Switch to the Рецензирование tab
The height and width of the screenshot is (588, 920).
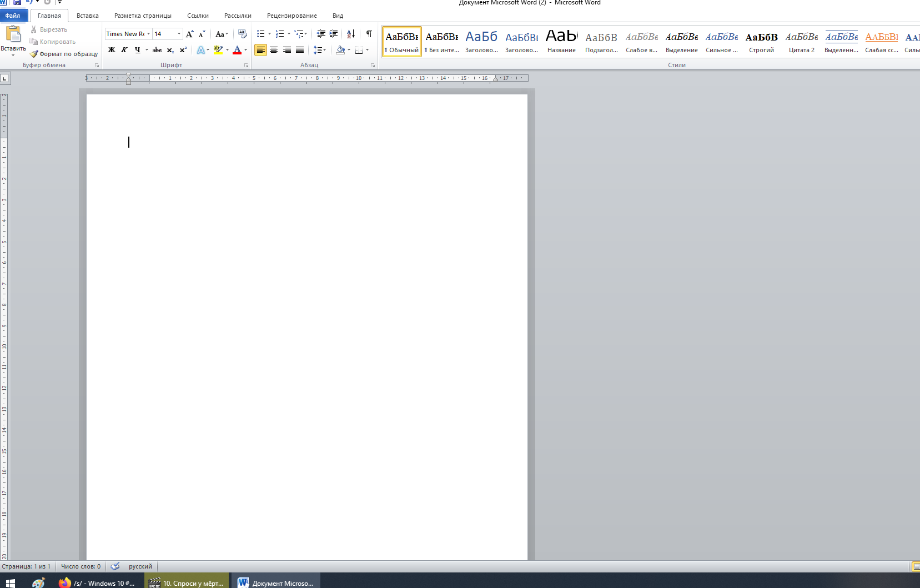tap(292, 16)
